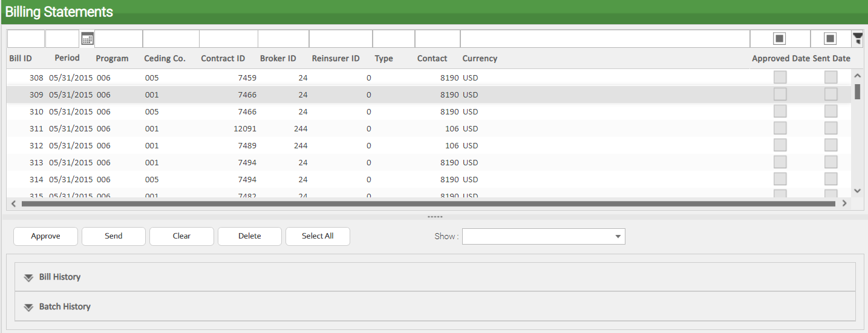Click the Batch History double-chevron icon
868x333 pixels.
28,307
